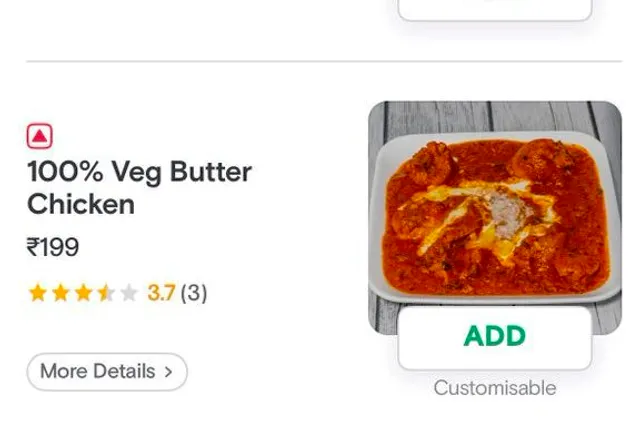Open the (3) reviews count
634x430 pixels.
[x=194, y=293]
